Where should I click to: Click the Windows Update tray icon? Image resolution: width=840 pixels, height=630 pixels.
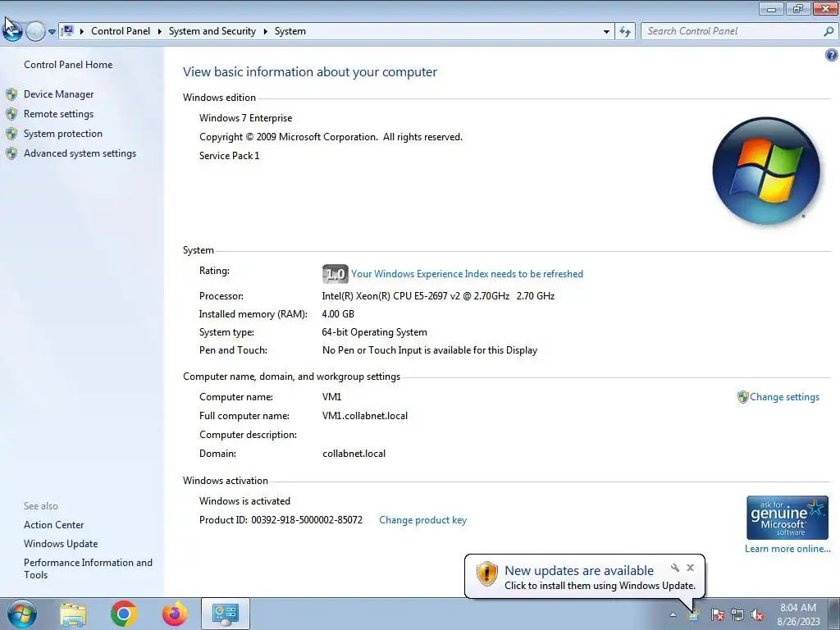click(692, 615)
